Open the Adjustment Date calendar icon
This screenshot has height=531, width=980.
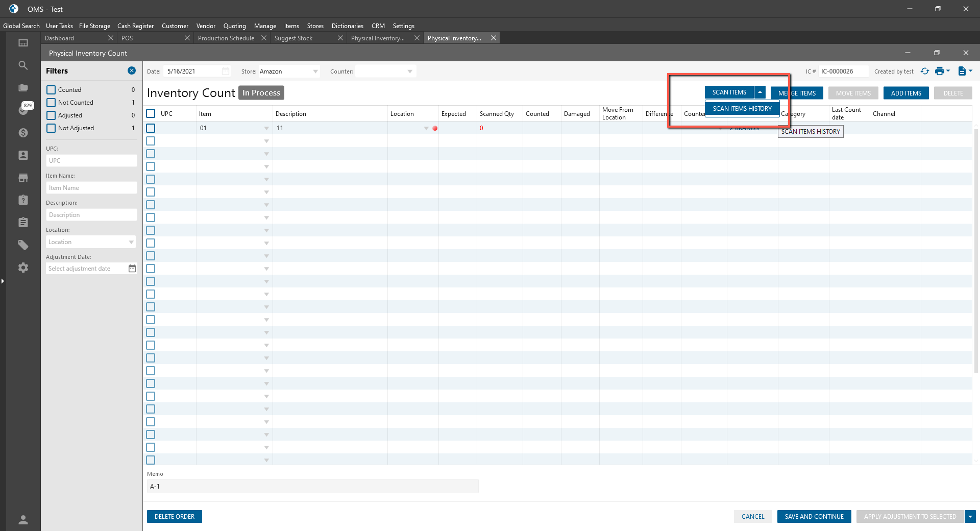[x=132, y=269]
